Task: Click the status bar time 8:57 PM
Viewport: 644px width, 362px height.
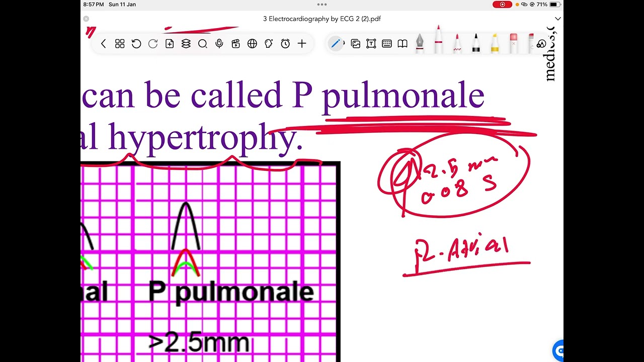Action: click(94, 5)
